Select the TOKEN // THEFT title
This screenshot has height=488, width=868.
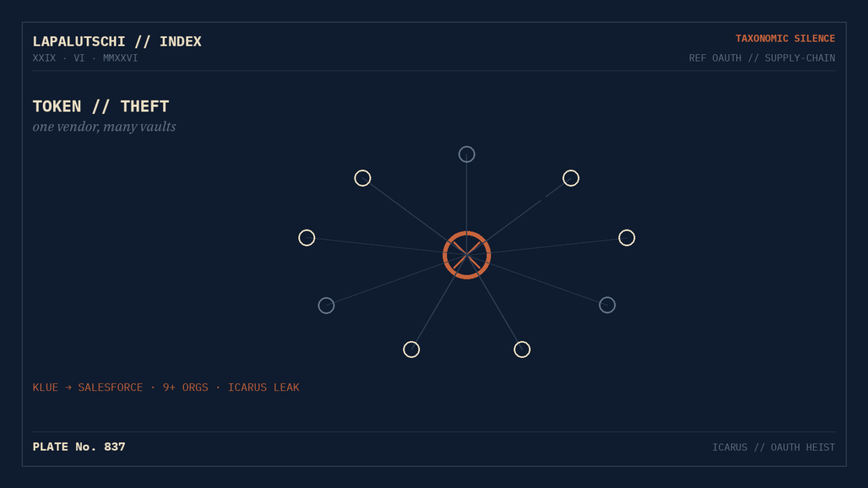point(101,107)
